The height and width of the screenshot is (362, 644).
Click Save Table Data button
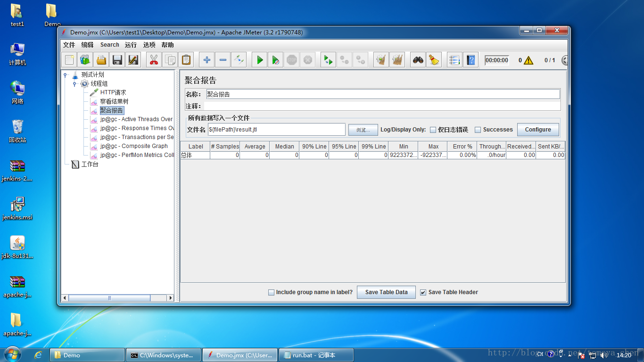[x=386, y=292]
